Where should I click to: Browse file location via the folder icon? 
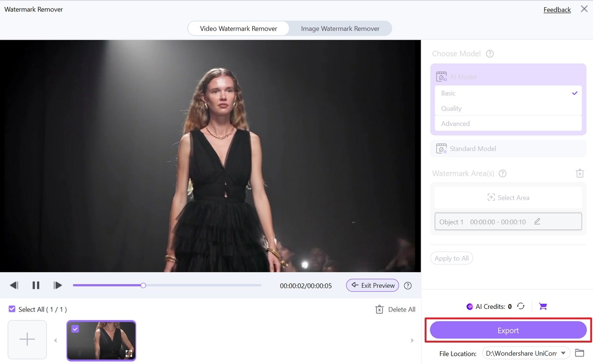click(x=580, y=353)
